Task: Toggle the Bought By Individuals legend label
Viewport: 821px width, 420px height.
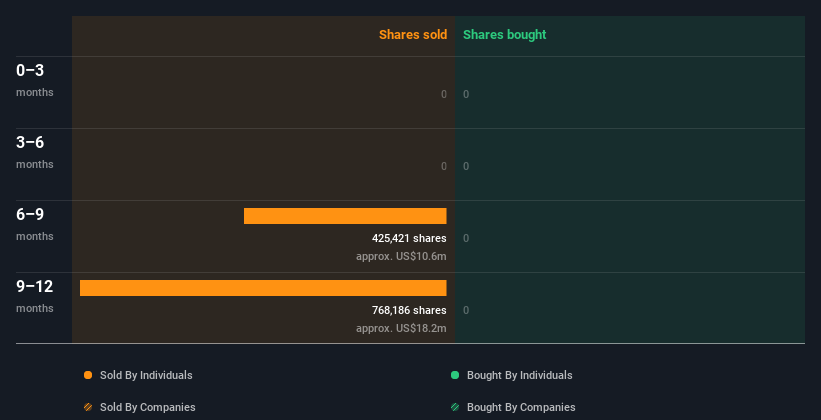Action: (519, 375)
